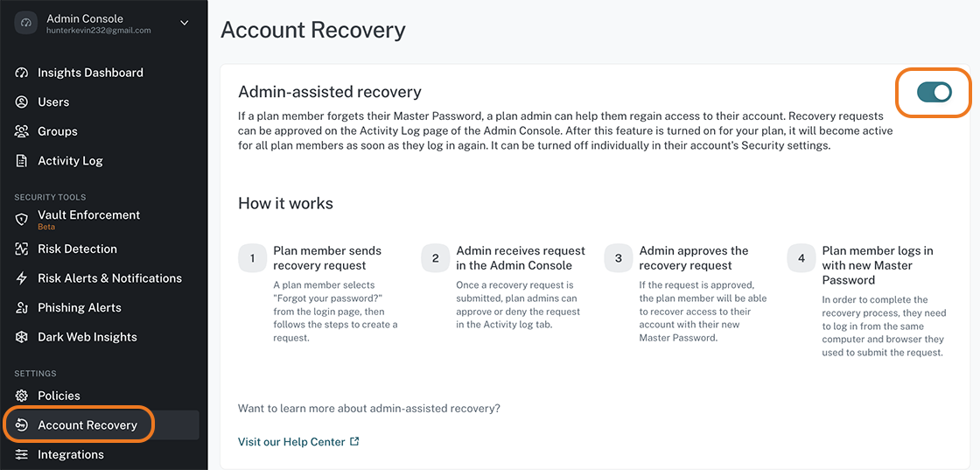Image resolution: width=980 pixels, height=470 pixels.
Task: Click the Groups people icon
Action: 22,131
